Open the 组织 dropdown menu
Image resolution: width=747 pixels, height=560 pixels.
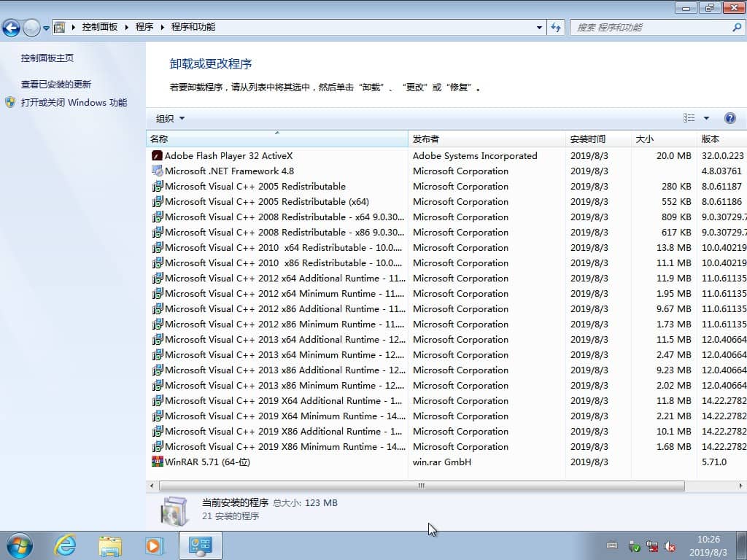(x=170, y=119)
